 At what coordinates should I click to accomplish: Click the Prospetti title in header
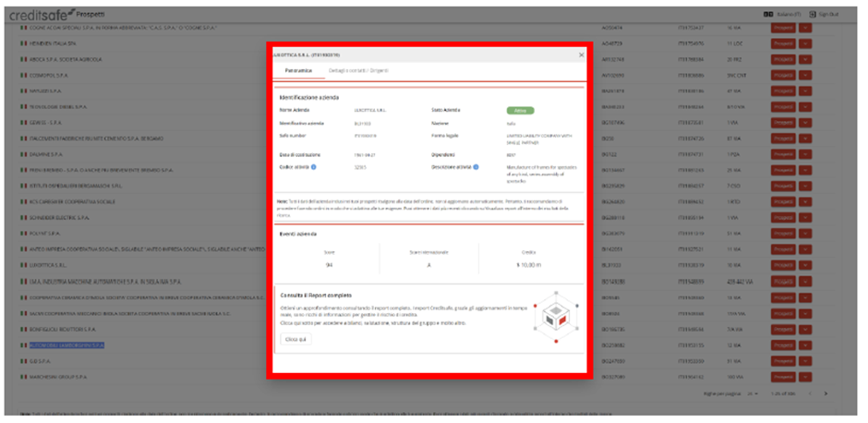coord(90,14)
